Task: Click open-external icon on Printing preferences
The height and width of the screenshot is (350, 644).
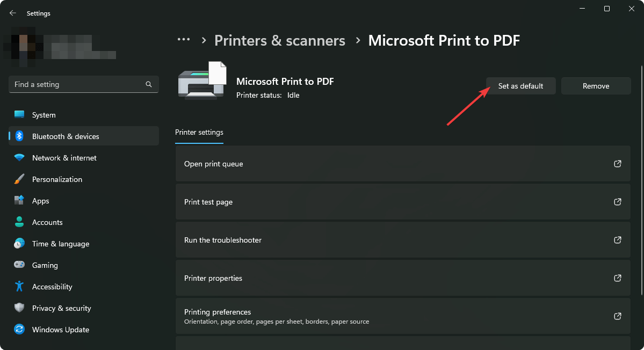Action: pyautogui.click(x=617, y=316)
